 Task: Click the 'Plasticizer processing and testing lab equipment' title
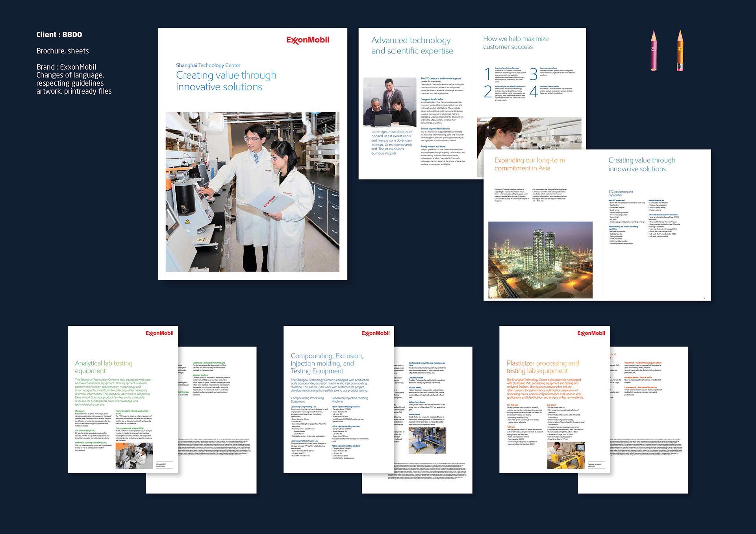[x=543, y=367]
